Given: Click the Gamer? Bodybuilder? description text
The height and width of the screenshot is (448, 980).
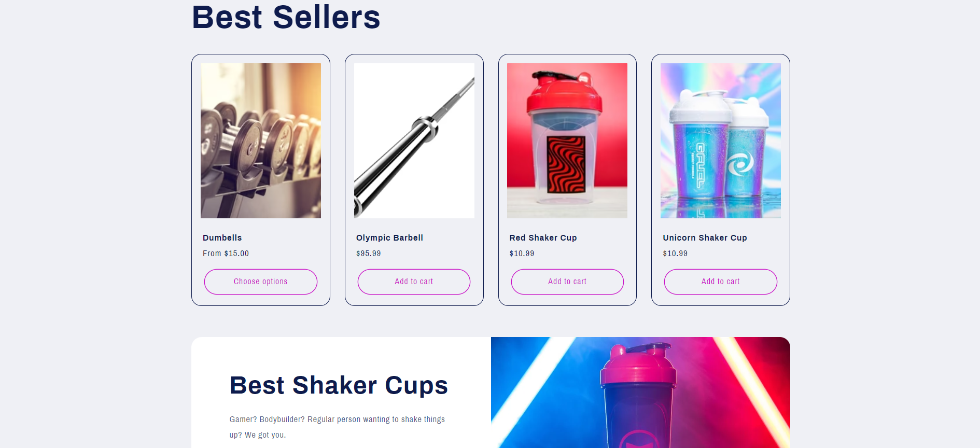Looking at the screenshot, I should coord(337,427).
